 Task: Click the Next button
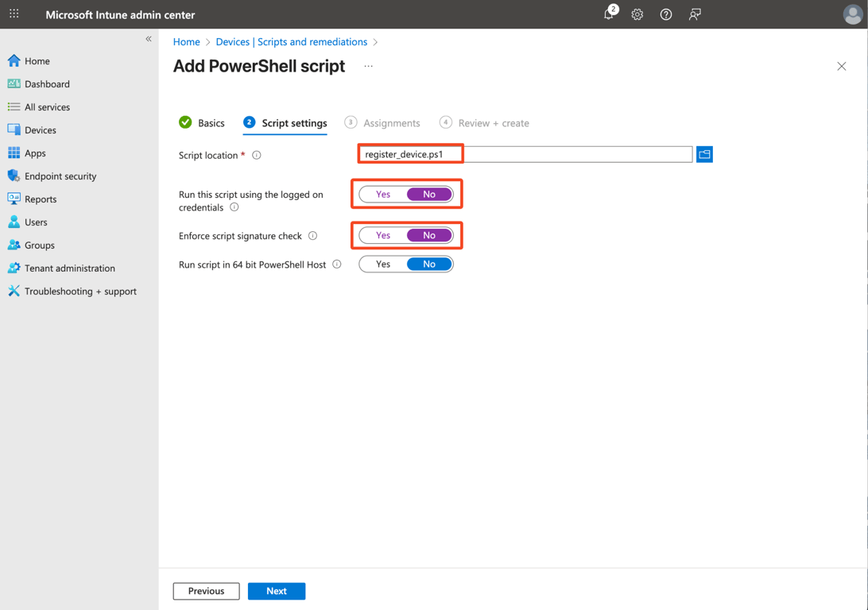tap(276, 591)
